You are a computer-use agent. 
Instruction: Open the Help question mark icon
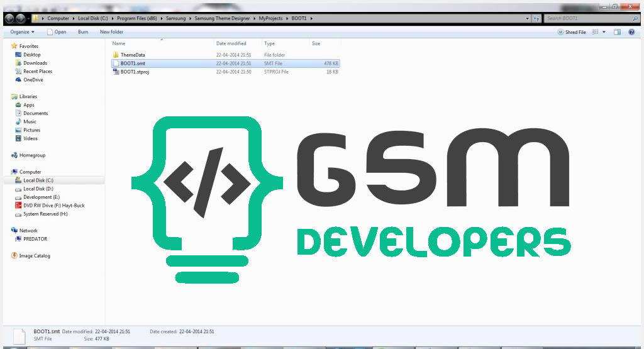631,32
